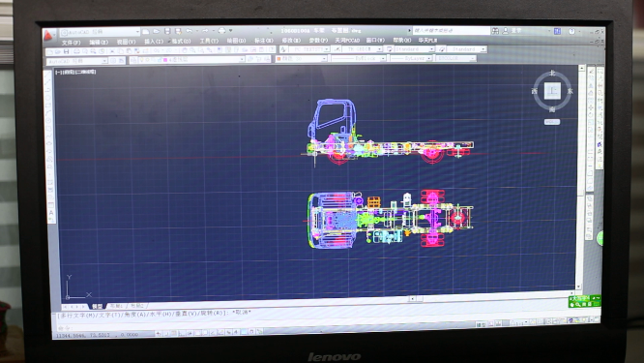This screenshot has height=363, width=644.
Task: Open the AutoCAD application menu logo
Action: point(48,36)
